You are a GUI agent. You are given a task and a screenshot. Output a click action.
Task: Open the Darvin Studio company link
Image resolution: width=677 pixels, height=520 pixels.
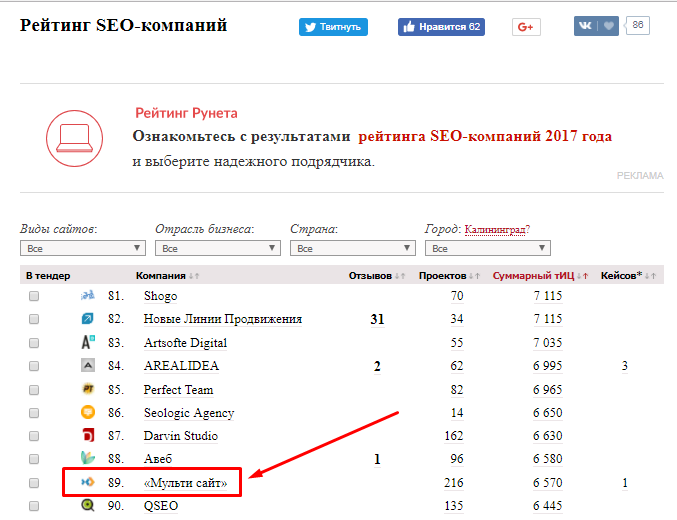pyautogui.click(x=180, y=436)
